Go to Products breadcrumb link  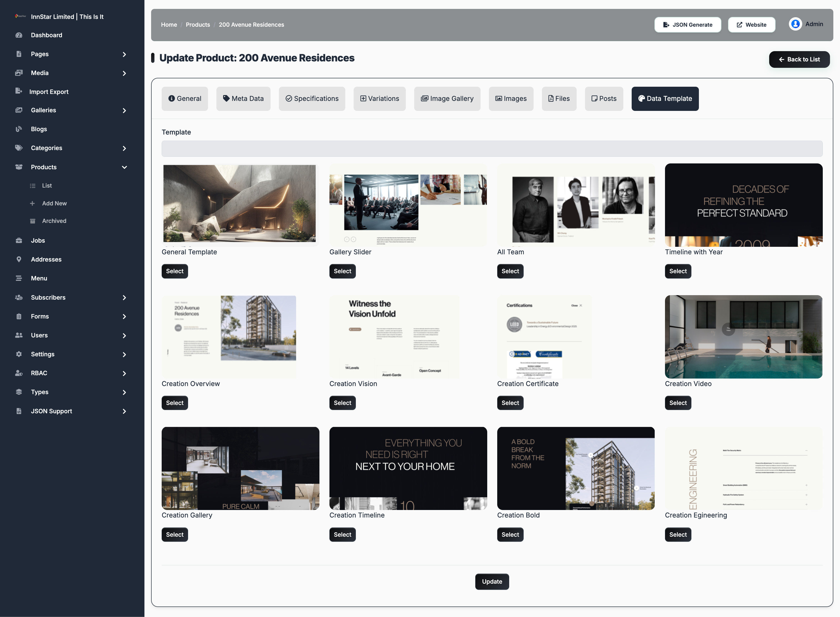[x=198, y=25]
